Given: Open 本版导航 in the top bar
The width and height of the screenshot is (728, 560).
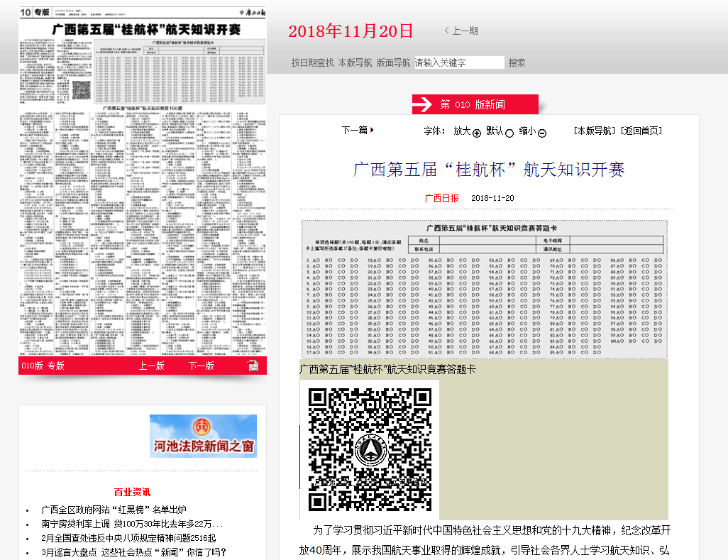Looking at the screenshot, I should 355,62.
